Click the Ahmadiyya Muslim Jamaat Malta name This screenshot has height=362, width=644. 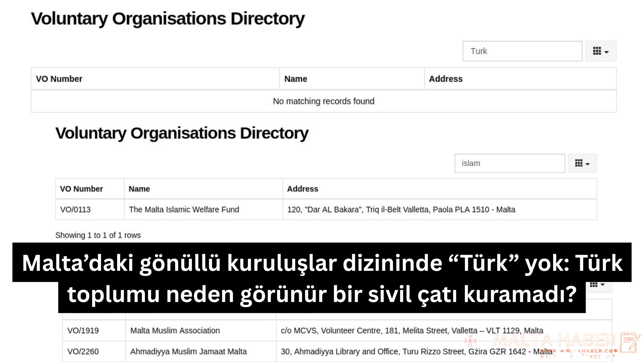188,352
